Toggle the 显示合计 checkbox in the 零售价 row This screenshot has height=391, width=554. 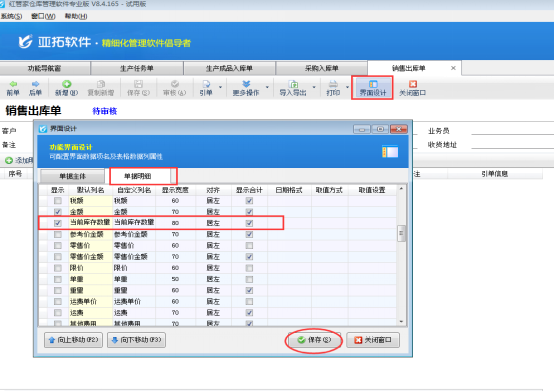point(249,245)
